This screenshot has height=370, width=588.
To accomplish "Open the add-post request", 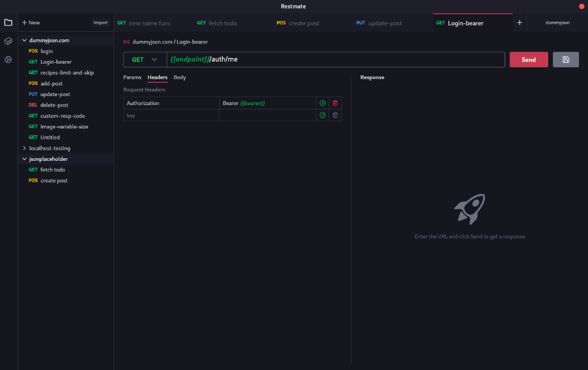I will tap(66, 83).
